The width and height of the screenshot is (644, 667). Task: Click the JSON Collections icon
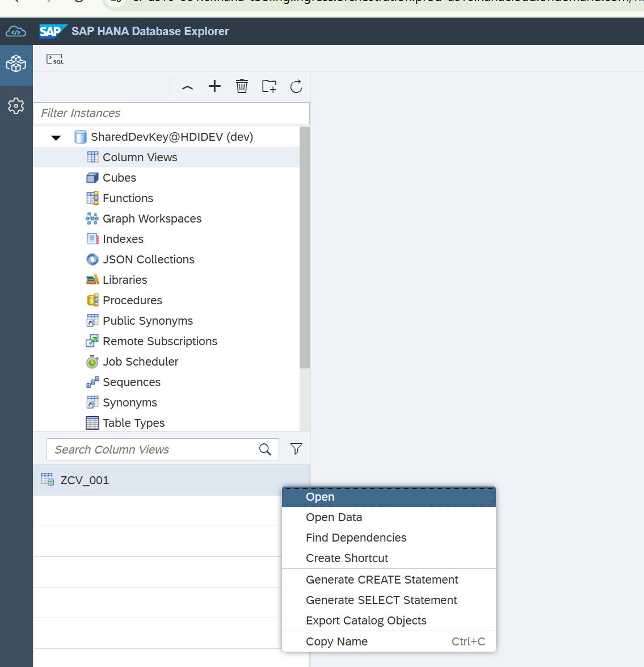click(x=92, y=259)
